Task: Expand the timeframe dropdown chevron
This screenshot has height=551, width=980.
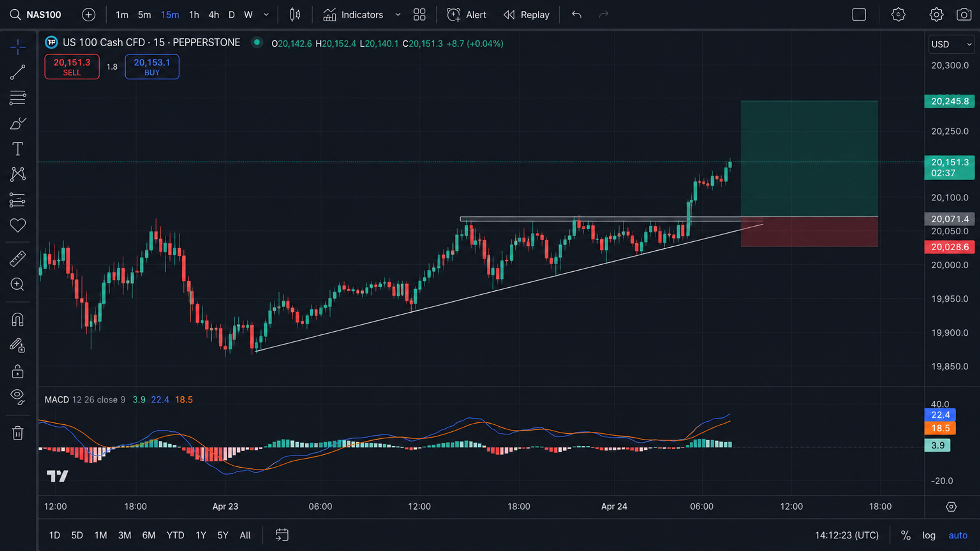Action: (x=266, y=15)
